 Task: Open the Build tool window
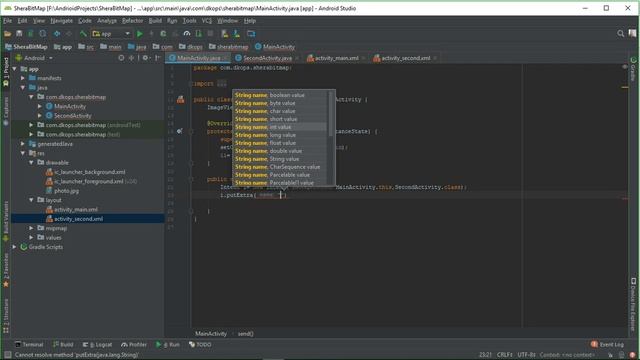point(63,344)
